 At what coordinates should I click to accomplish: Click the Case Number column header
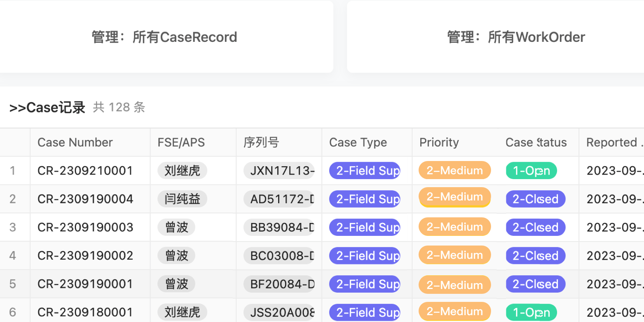click(x=75, y=142)
